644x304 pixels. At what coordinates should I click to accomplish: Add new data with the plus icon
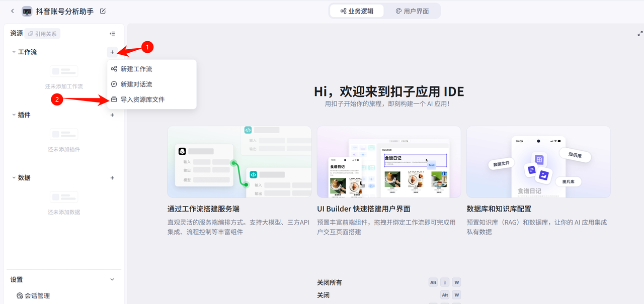[x=112, y=178]
